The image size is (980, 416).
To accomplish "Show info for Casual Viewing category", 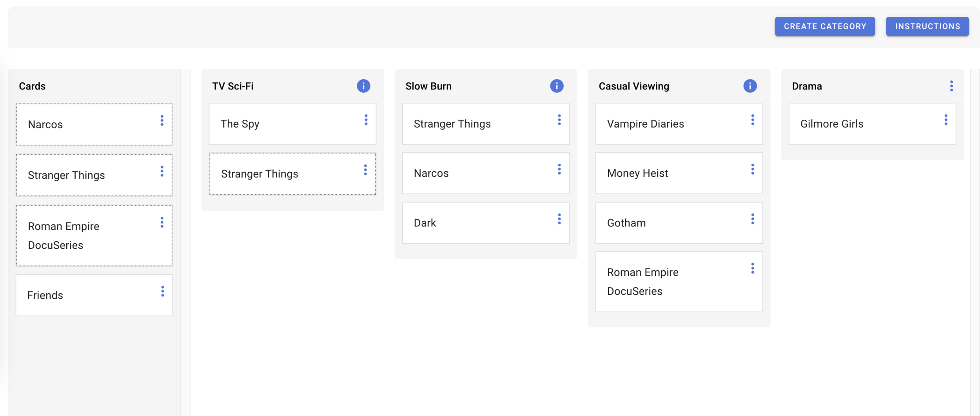I will point(750,86).
